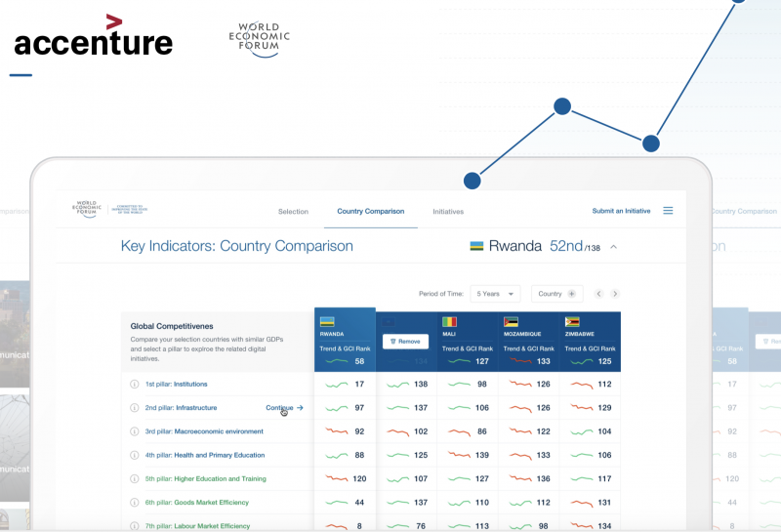Click info icon for 2nd pillar Infrastructure
This screenshot has height=532, width=781.
134,407
